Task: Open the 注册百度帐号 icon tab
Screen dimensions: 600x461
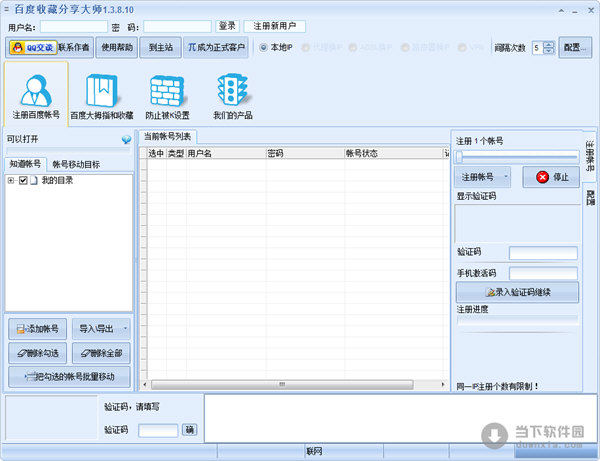Action: (x=36, y=94)
